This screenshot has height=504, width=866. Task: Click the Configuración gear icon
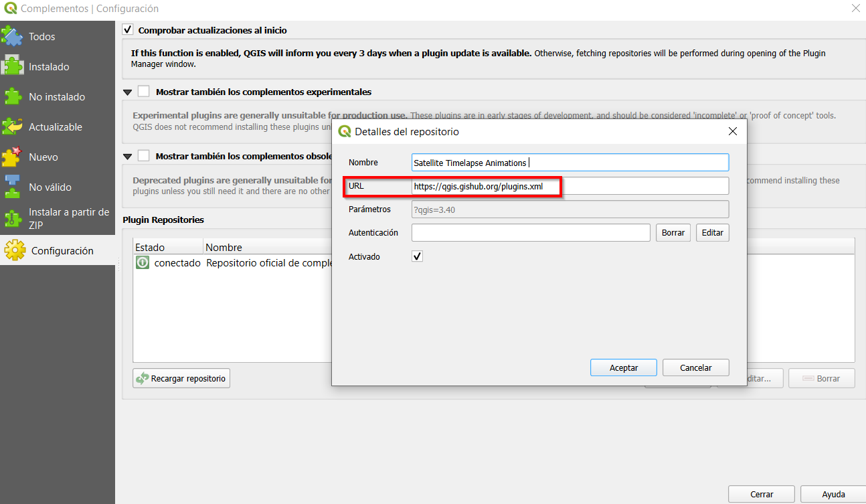click(15, 251)
